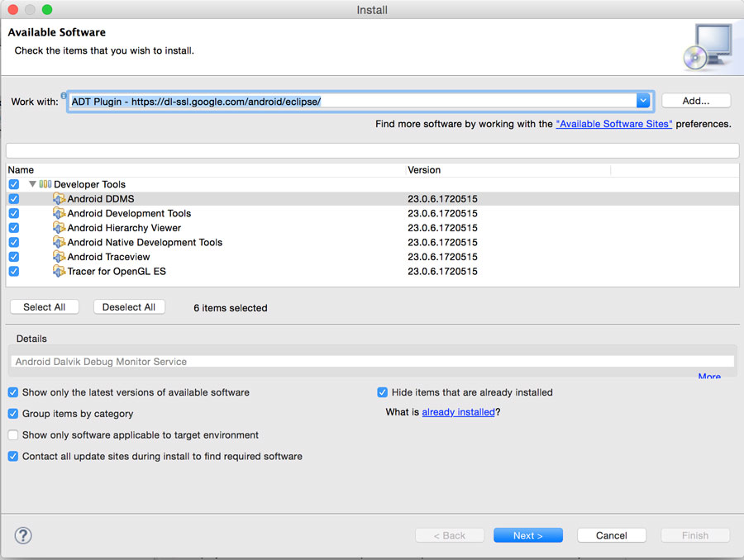The height and width of the screenshot is (560, 744).
Task: Click the info icon beside Work with
Action: (63, 95)
